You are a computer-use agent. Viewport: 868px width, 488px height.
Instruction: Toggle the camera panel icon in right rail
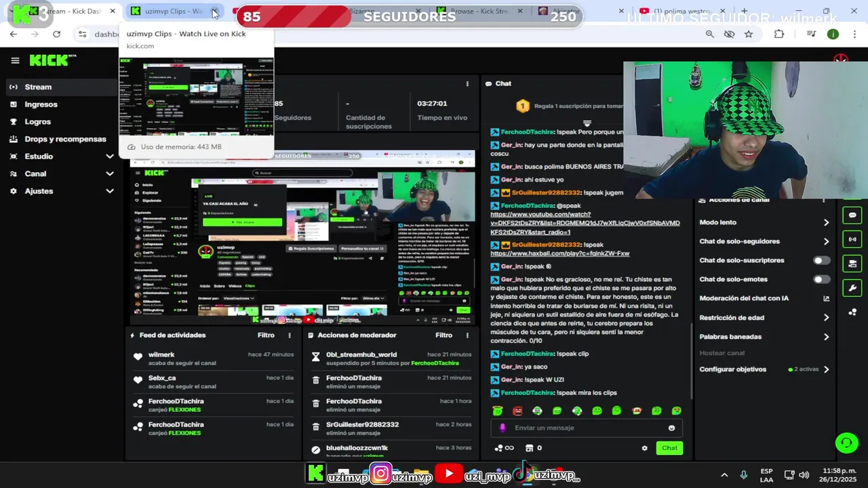[852, 264]
